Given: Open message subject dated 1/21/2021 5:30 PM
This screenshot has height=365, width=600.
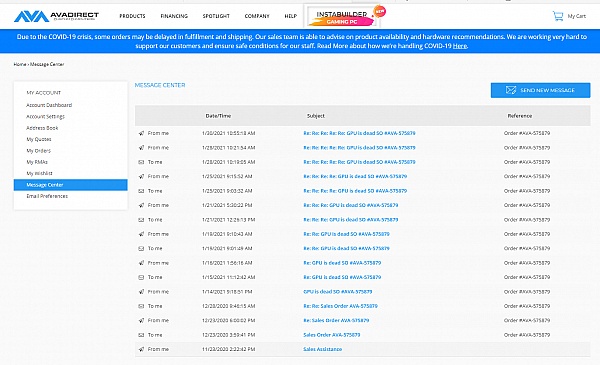Looking at the screenshot, I should pos(351,205).
